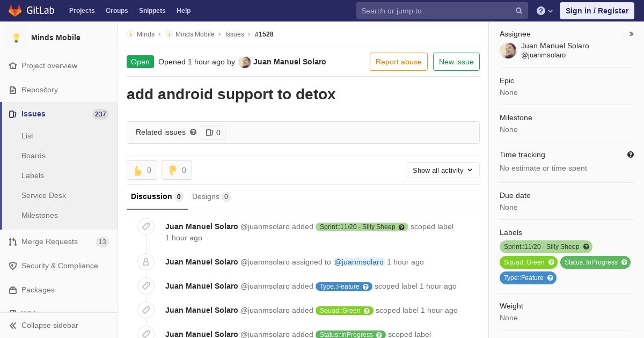Collapse the right sidebar with chevrons

point(632,34)
